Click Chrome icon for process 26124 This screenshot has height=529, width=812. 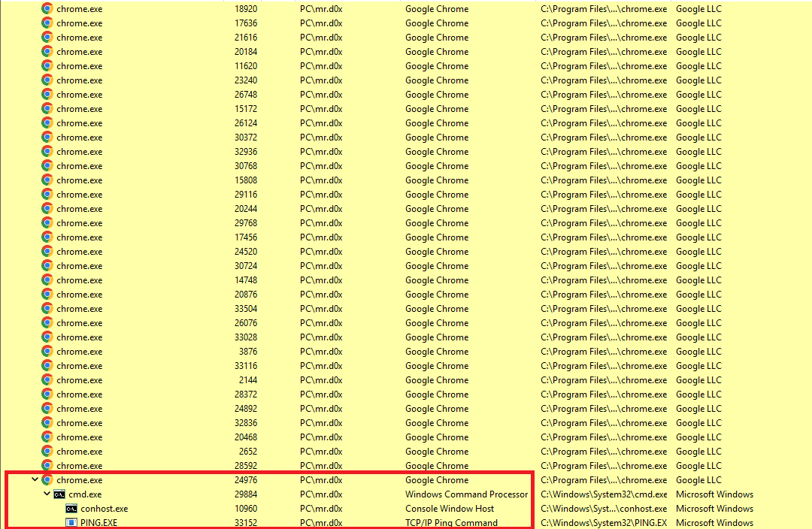47,122
